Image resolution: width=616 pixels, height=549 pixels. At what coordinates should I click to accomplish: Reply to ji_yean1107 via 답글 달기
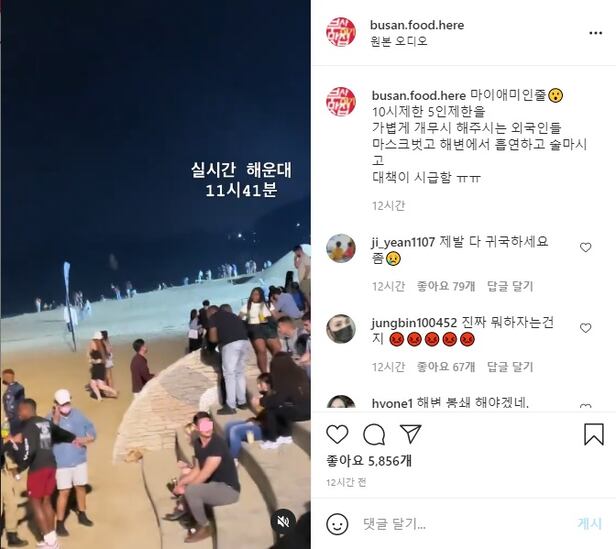tap(510, 286)
